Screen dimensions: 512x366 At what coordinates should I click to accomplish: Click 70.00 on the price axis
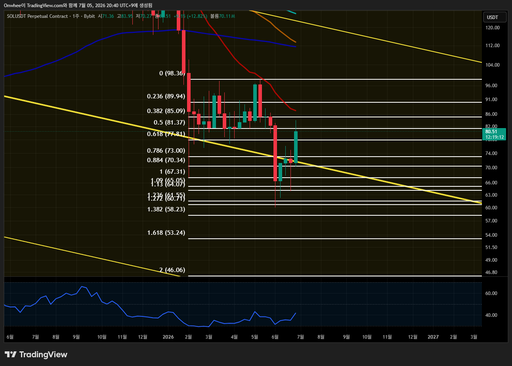point(491,168)
